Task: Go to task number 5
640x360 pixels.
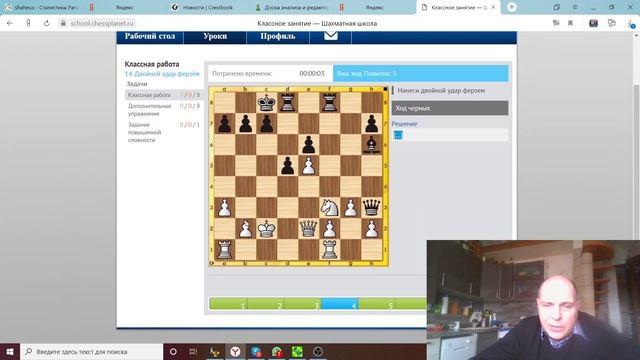Action: (376, 303)
